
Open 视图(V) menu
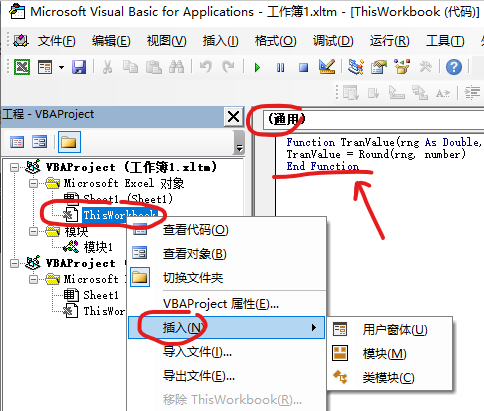pos(166,41)
